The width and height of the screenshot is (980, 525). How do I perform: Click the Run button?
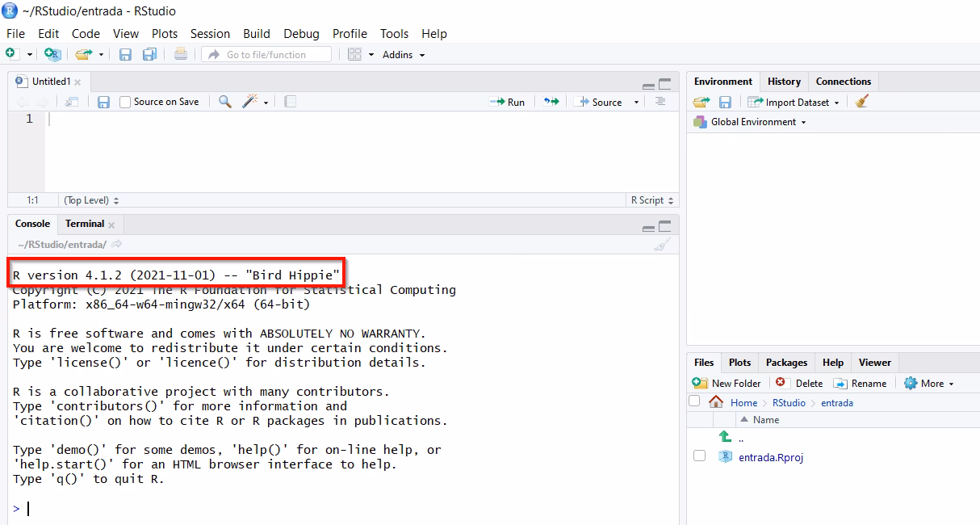point(508,102)
